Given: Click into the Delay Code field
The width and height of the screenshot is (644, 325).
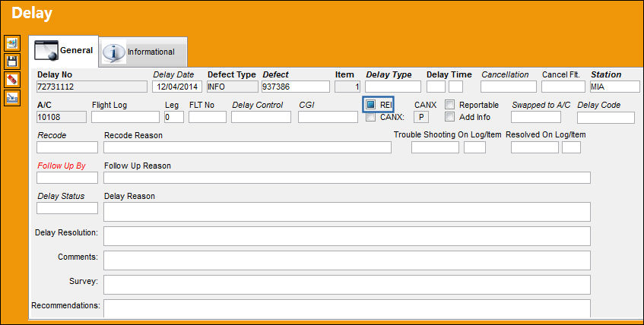Looking at the screenshot, I should click(x=606, y=118).
